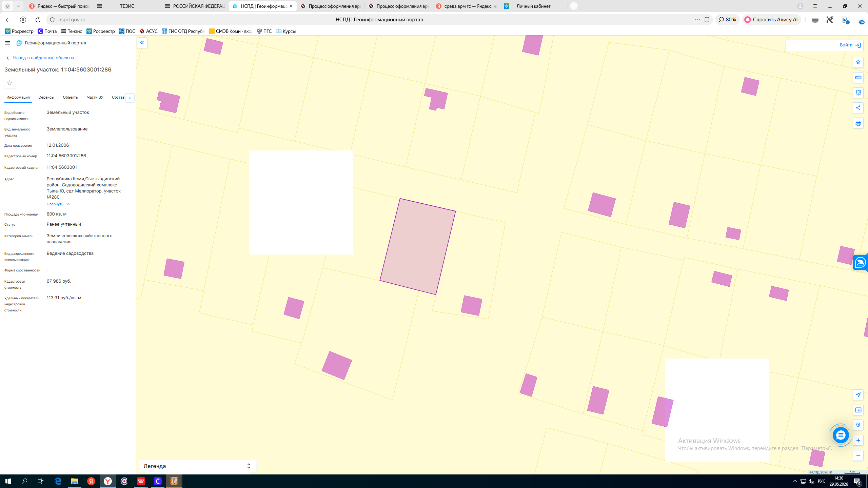Bookmark this page in the browser
This screenshot has width=868, height=488.
coord(707,20)
